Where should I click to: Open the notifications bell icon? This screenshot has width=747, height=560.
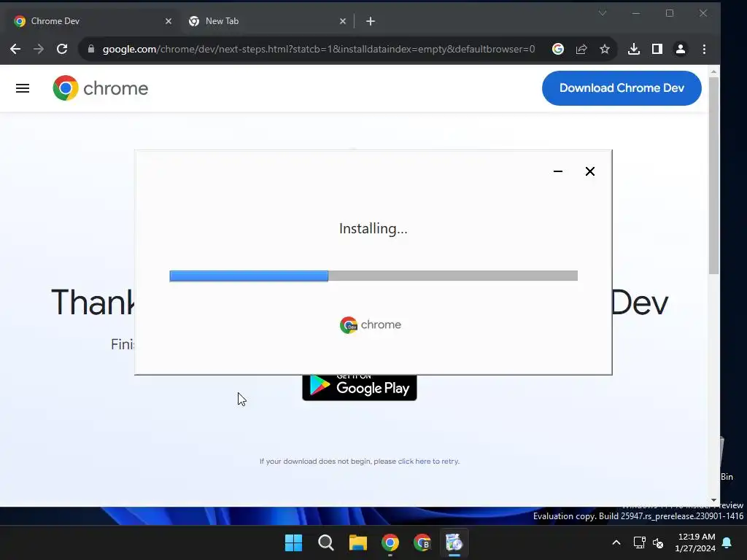pos(727,542)
